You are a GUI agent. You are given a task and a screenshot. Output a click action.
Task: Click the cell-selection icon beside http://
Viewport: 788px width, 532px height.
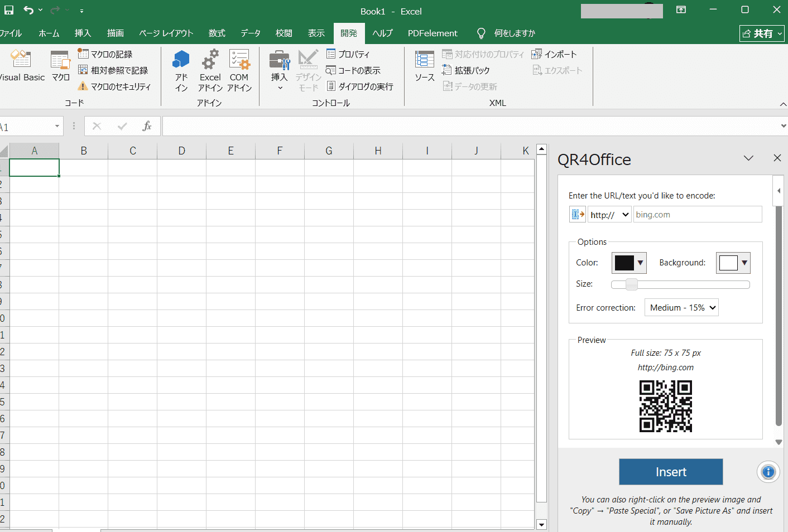[577, 215]
